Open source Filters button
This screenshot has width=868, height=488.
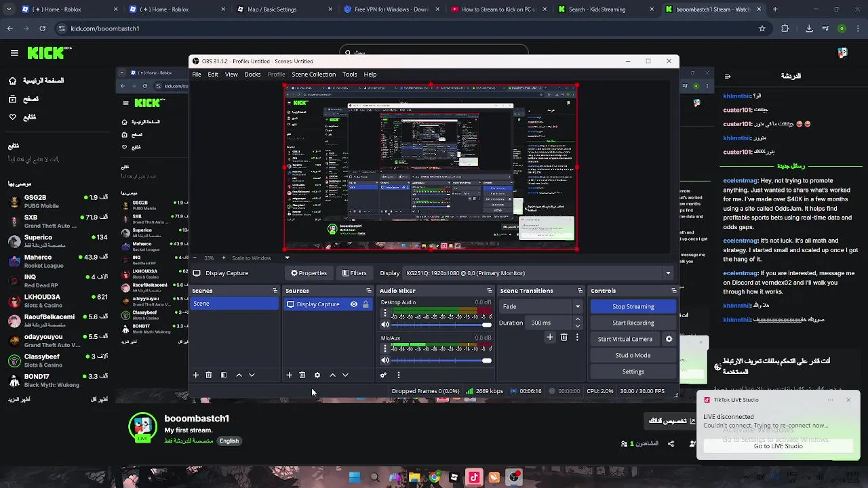354,273
